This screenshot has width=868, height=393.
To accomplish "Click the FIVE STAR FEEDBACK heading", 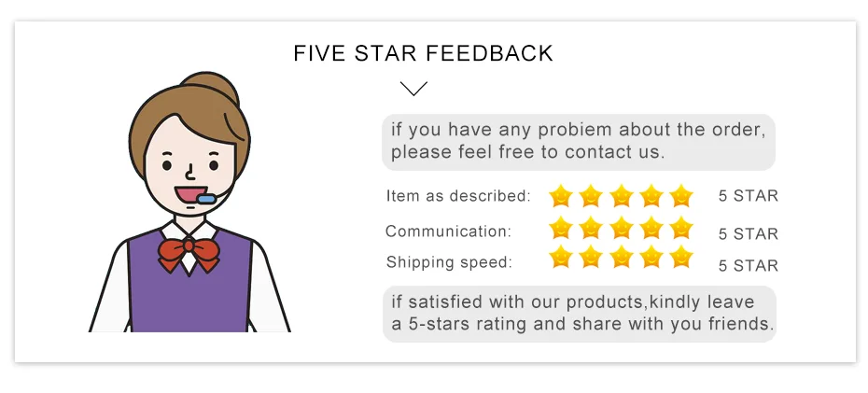I will coord(423,53).
